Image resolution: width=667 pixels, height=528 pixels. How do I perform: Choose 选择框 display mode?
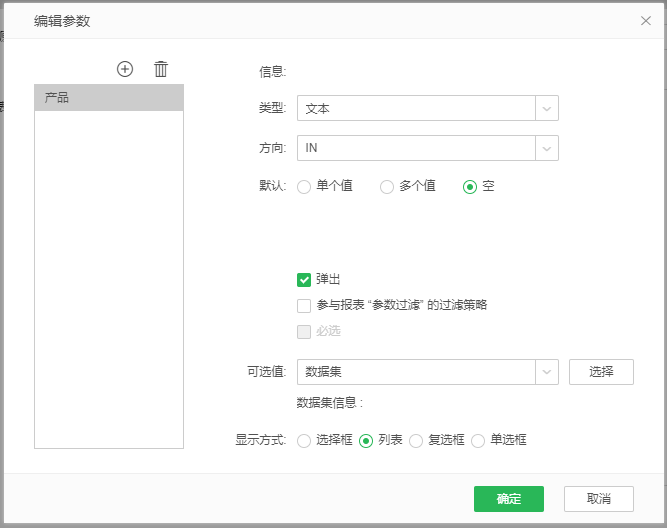304,441
